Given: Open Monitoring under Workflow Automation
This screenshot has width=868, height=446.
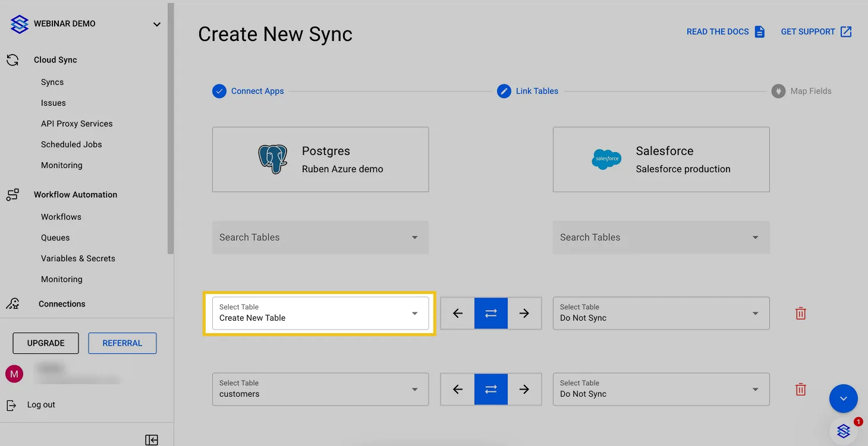Looking at the screenshot, I should (x=62, y=280).
